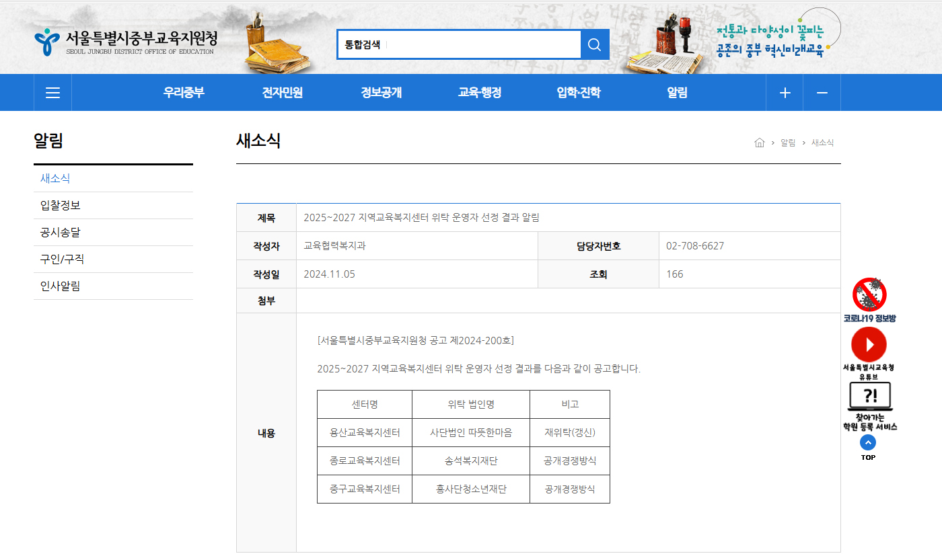Click the 용산교육복지센터 table cell
Screen dimensions: 942x560
[x=365, y=433]
